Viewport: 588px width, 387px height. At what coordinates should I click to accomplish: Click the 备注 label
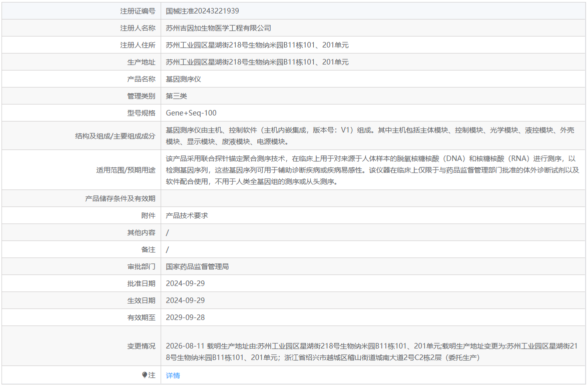[x=148, y=249]
